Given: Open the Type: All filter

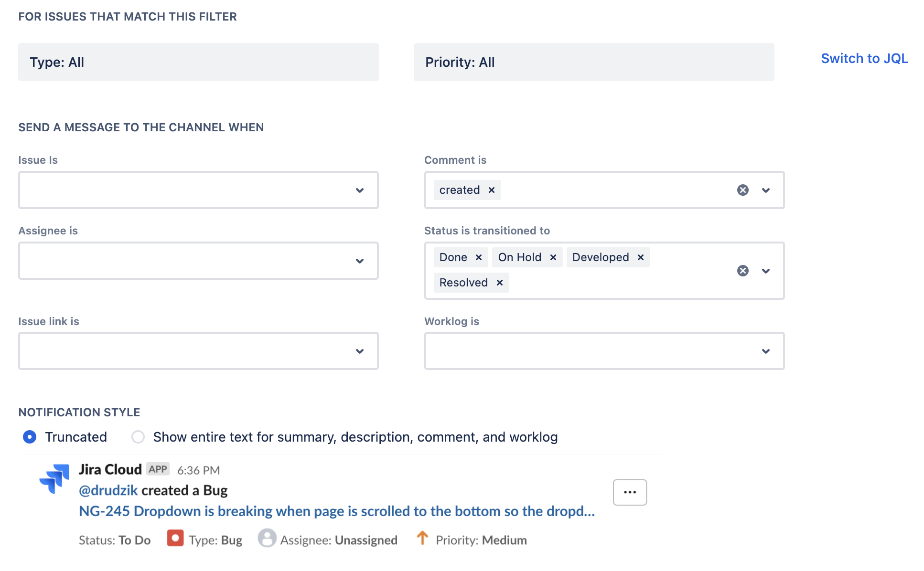Looking at the screenshot, I should 198,62.
